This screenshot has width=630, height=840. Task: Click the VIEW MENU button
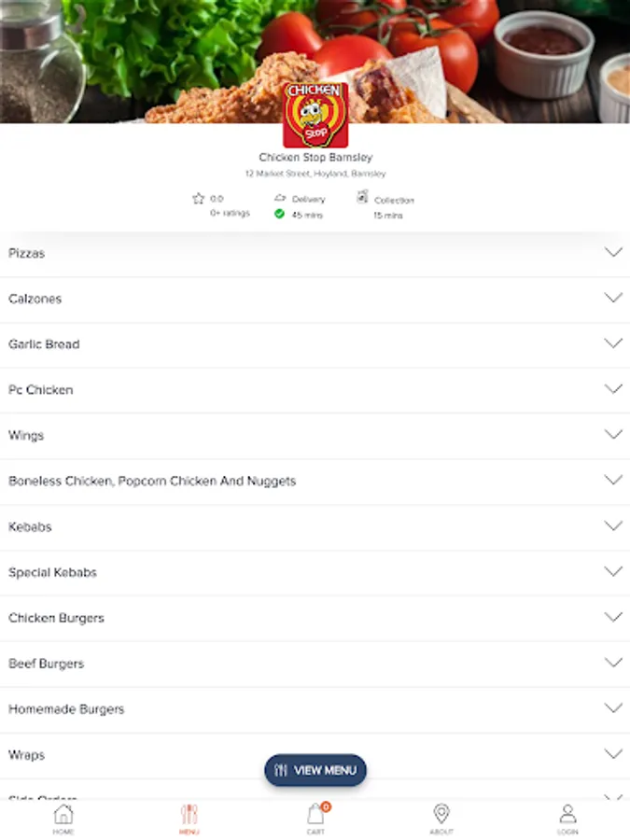tap(315, 770)
